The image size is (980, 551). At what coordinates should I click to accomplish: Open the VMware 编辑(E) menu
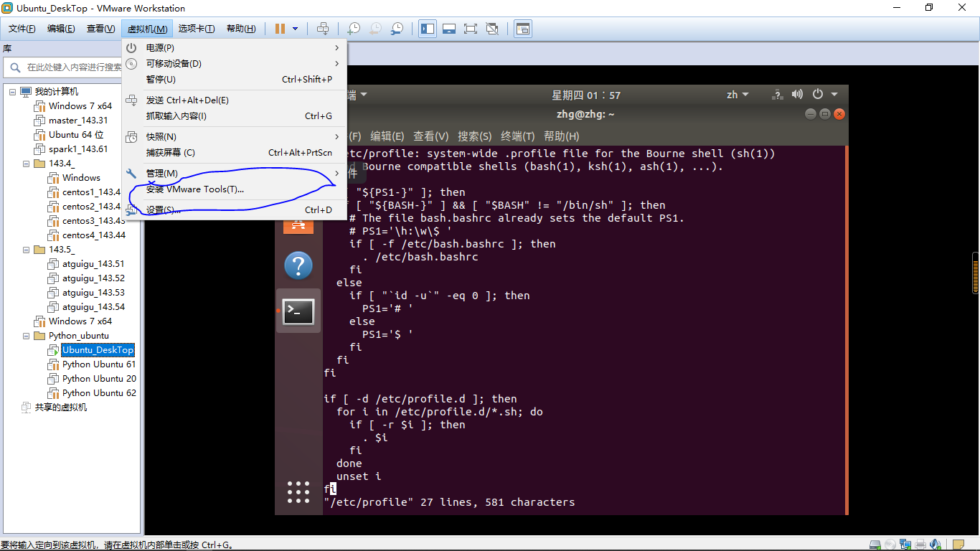(61, 29)
